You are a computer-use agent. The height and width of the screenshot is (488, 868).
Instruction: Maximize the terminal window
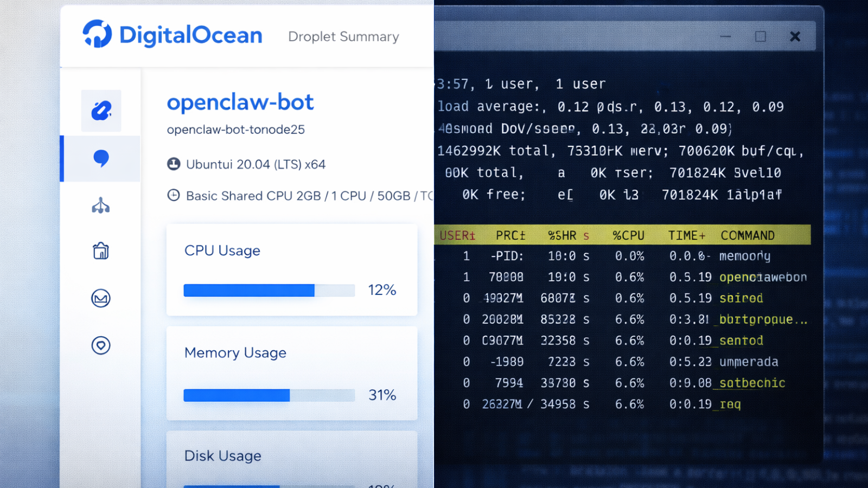click(761, 36)
